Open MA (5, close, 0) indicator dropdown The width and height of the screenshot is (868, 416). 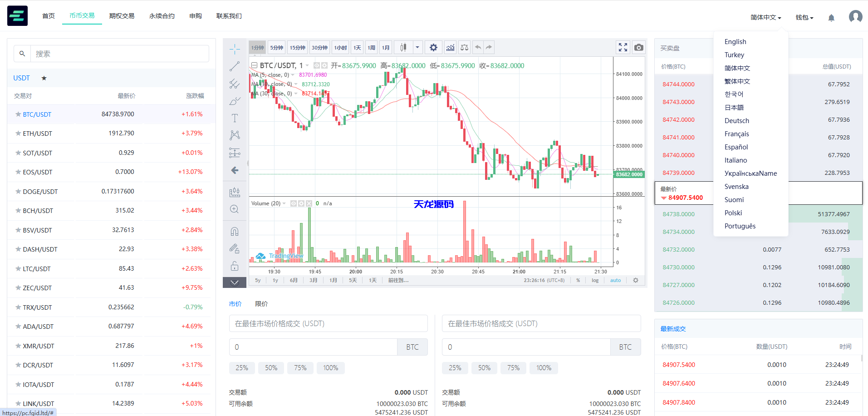(293, 75)
